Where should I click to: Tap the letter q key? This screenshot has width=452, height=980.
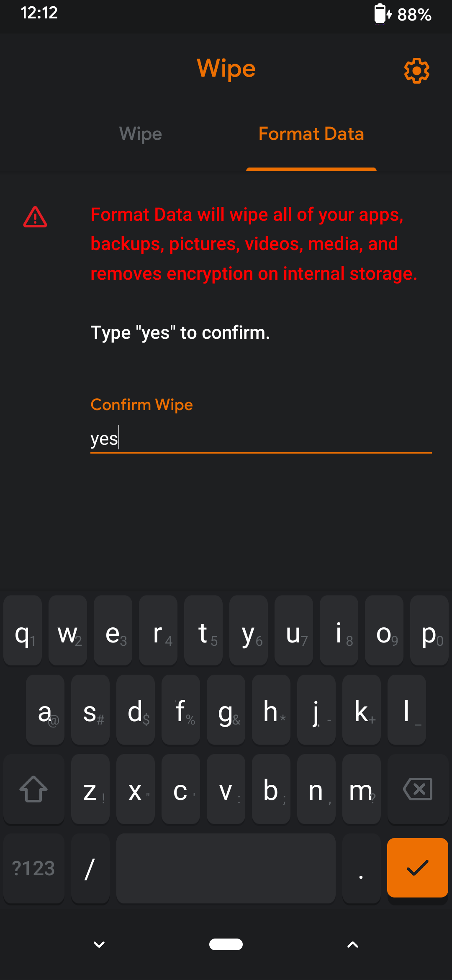[x=23, y=630]
